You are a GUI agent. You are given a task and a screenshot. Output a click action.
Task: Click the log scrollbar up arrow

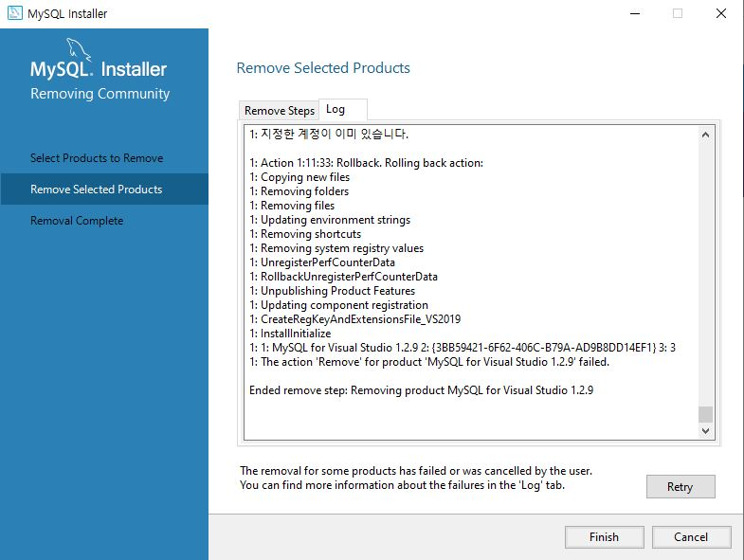pos(705,135)
